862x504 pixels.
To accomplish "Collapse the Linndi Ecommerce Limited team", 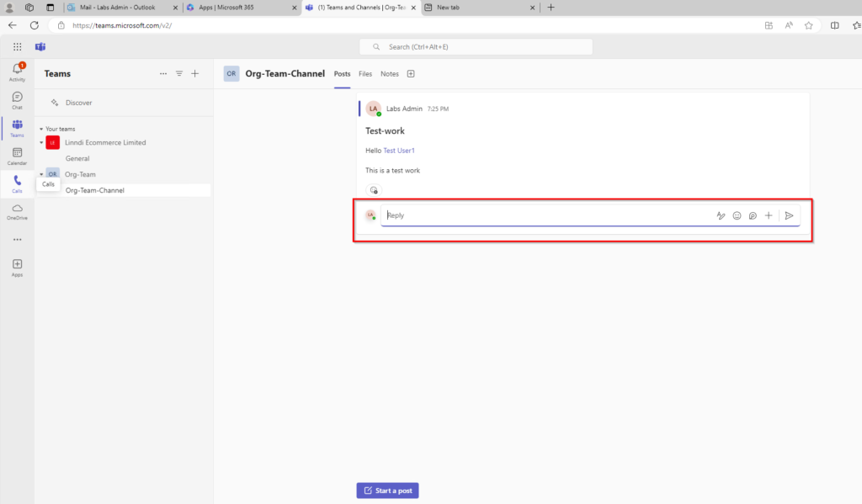I will tap(41, 142).
